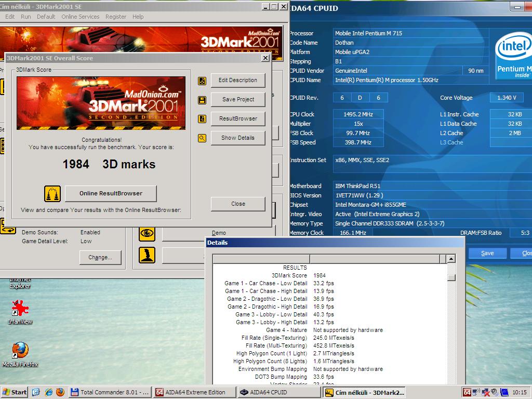
Task: Click the Show Details button
Action: [x=238, y=138]
